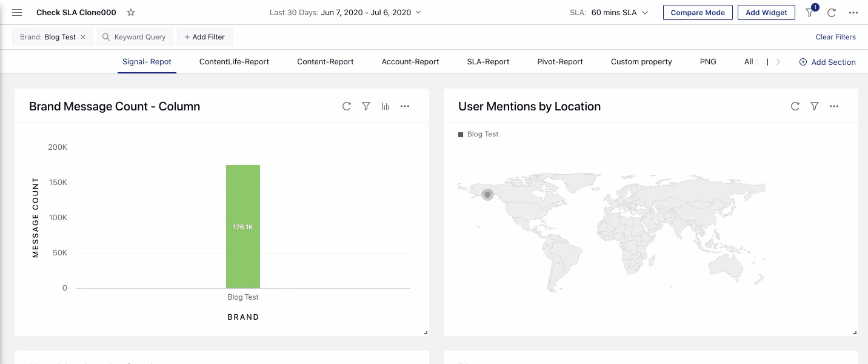868x364 pixels.
Task: Select the Signal- Repot tab
Action: pos(147,61)
